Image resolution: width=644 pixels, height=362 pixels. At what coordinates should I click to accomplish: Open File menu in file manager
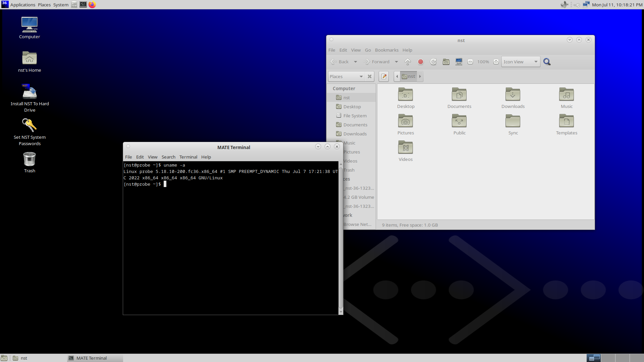(332, 50)
